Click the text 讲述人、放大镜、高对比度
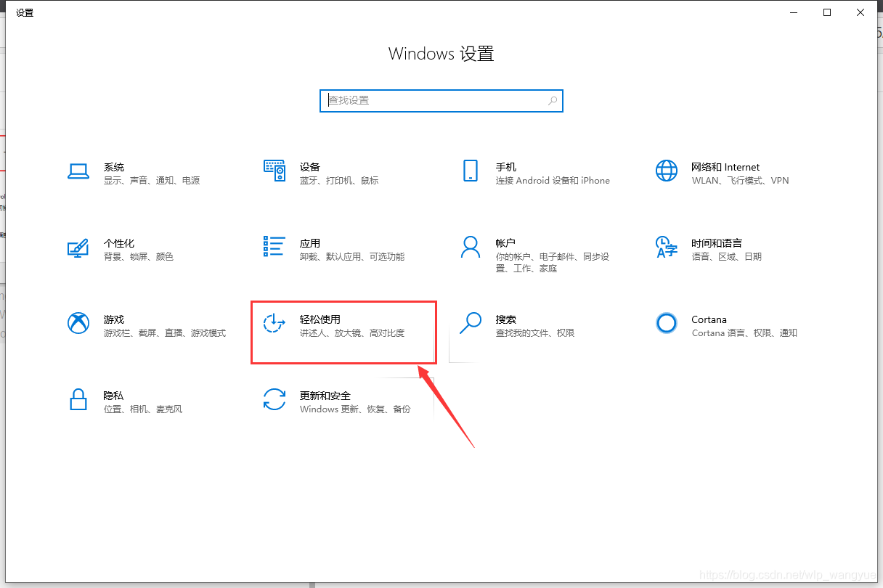The width and height of the screenshot is (883, 588). (351, 333)
